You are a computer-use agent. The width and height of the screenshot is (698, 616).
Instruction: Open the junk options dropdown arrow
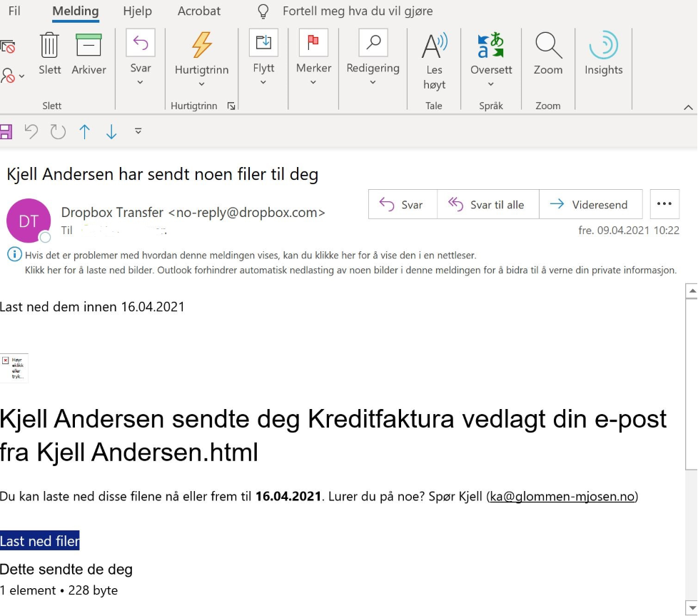[x=22, y=76]
